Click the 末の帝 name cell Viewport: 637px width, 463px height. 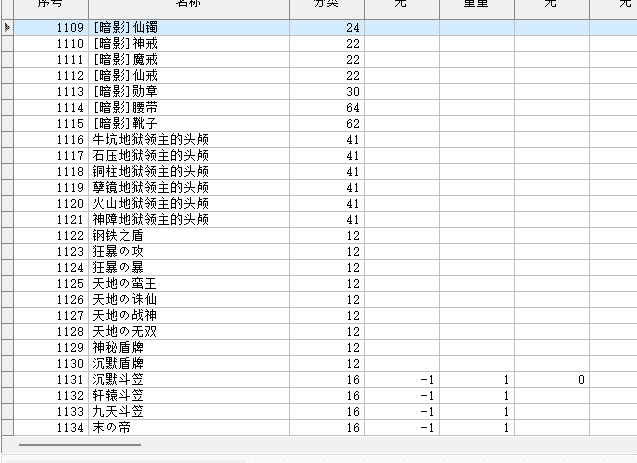pos(189,428)
